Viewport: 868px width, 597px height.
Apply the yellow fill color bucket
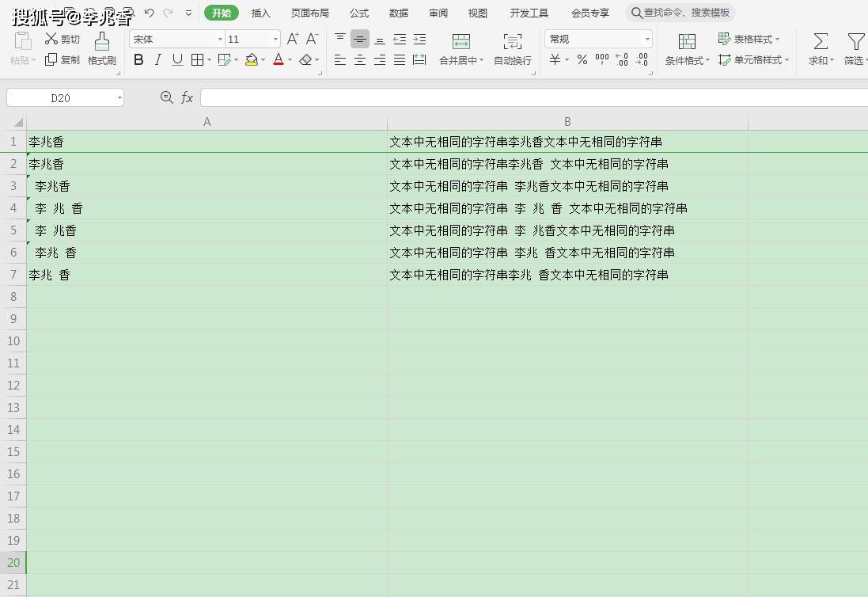(252, 60)
